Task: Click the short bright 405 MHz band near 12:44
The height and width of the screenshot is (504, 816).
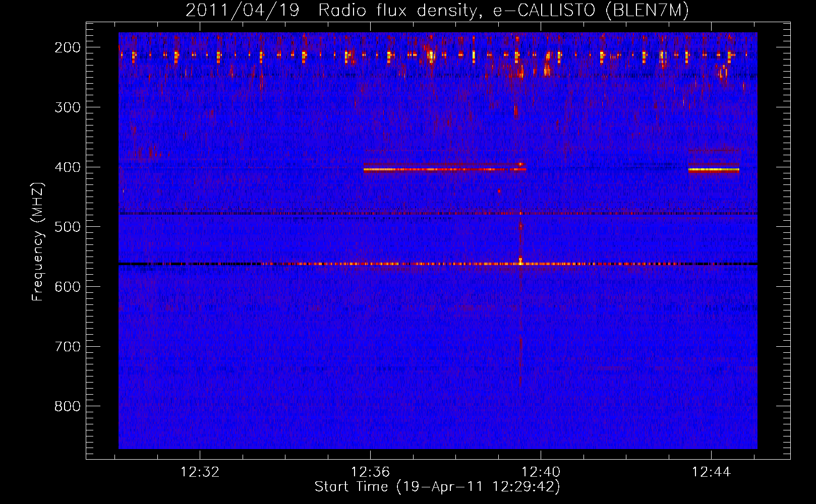Action: pyautogui.click(x=714, y=170)
